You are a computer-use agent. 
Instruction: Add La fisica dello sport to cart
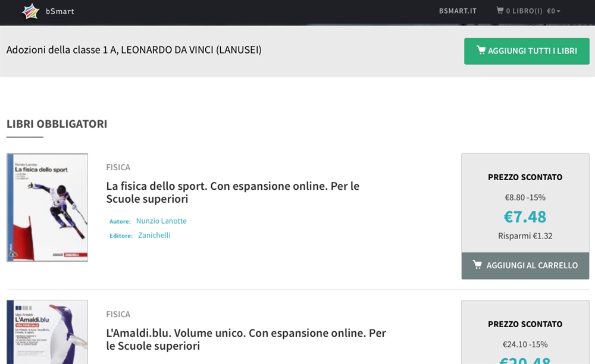point(525,265)
